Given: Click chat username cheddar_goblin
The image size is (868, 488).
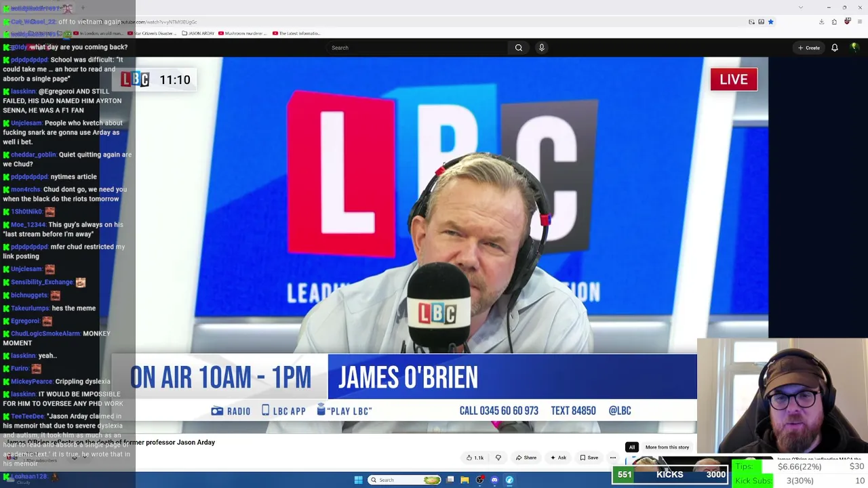Looking at the screenshot, I should coord(33,155).
